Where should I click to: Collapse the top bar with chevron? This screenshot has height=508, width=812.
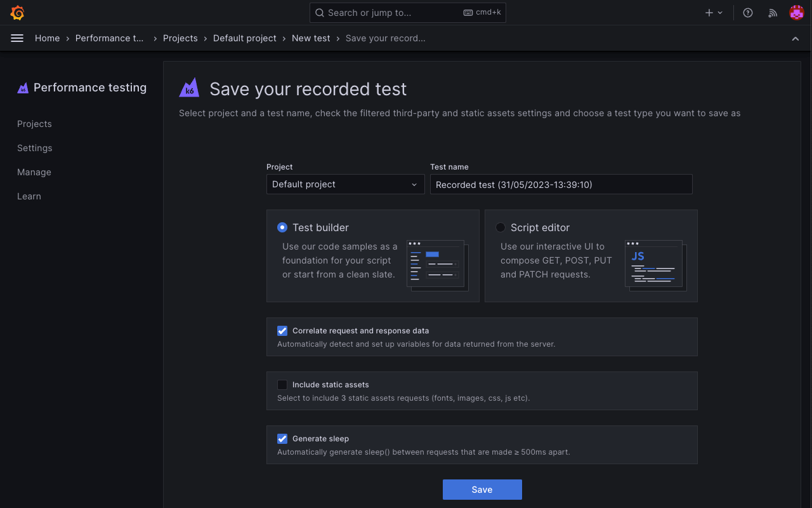(x=796, y=39)
